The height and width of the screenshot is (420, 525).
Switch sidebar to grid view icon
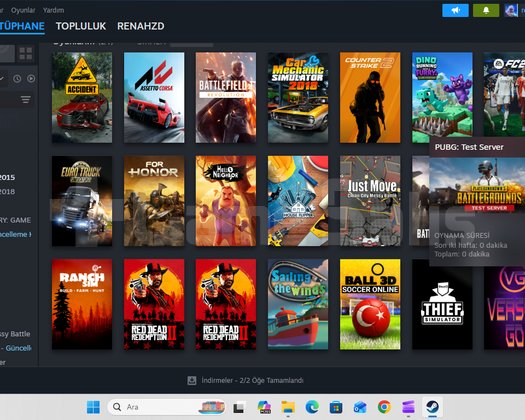[x=25, y=54]
